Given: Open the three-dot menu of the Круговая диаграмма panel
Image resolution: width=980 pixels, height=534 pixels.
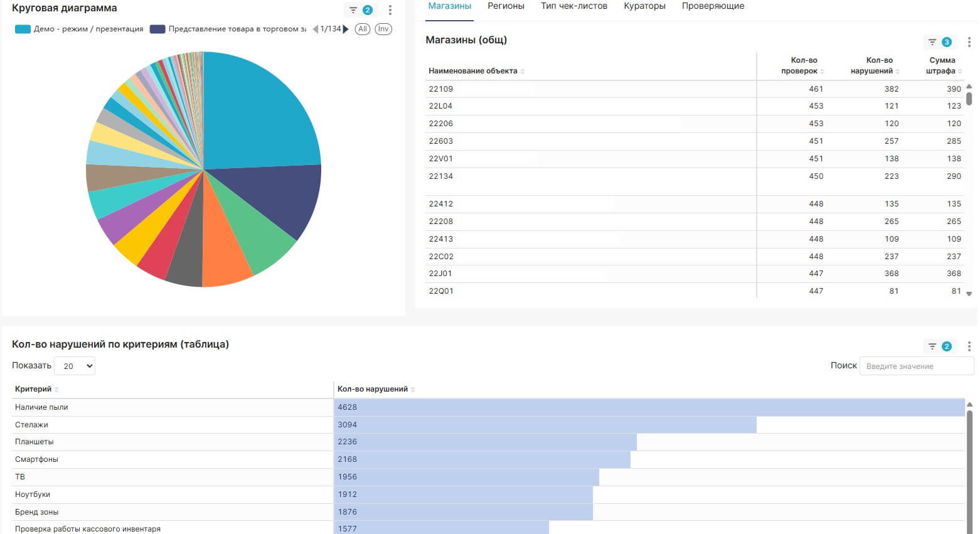Looking at the screenshot, I should pos(390,10).
